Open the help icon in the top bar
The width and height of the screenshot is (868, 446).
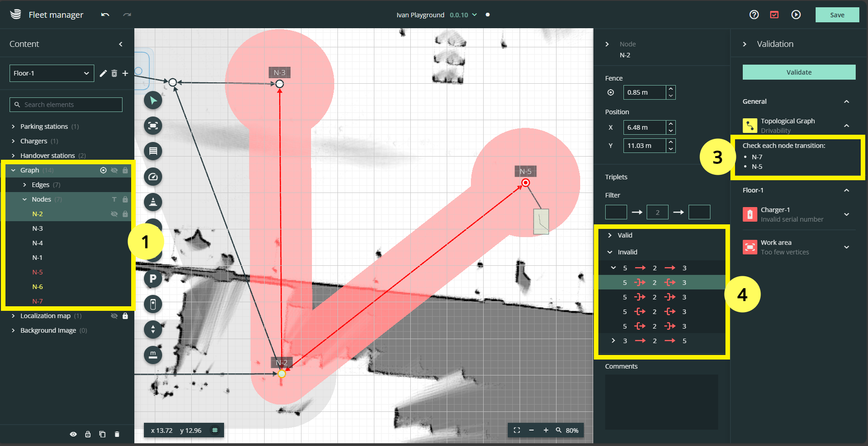click(754, 15)
